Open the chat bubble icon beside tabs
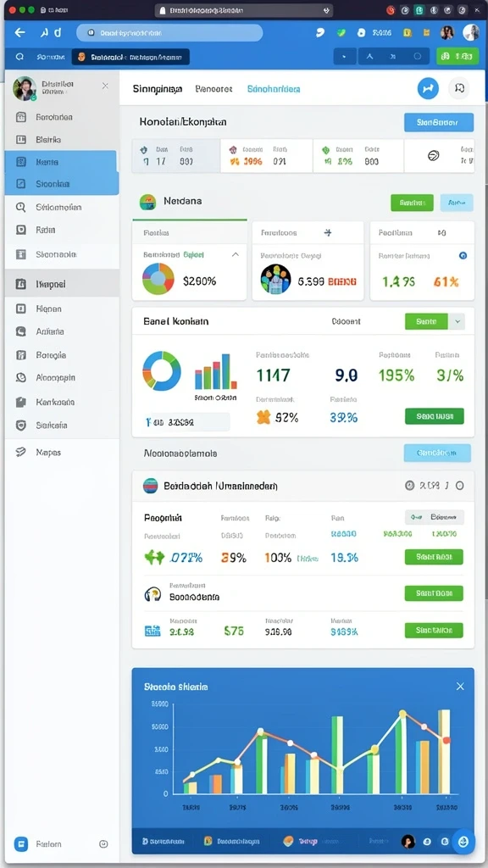488x868 pixels. pos(458,88)
